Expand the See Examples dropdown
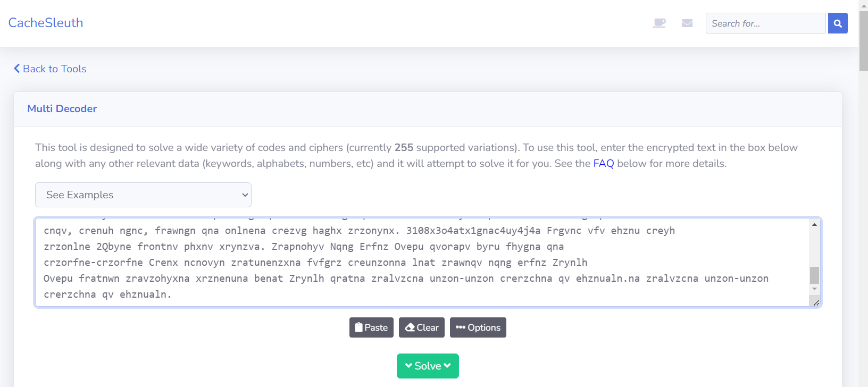 pos(143,195)
